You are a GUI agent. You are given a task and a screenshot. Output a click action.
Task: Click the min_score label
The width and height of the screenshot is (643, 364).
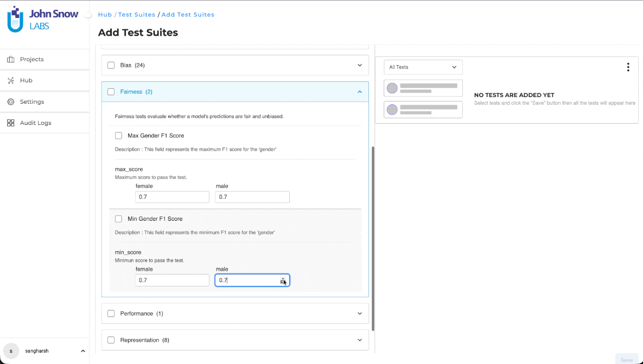128,252
